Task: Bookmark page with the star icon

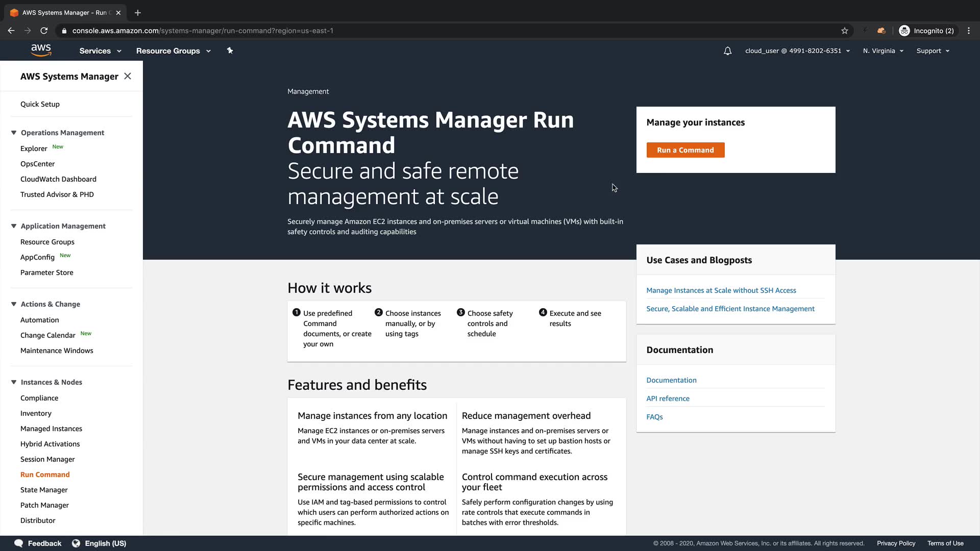Action: tap(845, 31)
